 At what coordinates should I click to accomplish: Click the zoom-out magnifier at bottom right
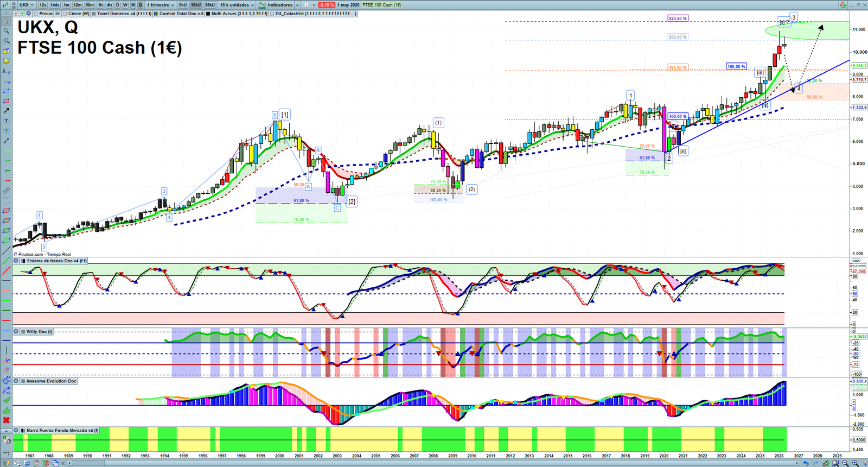845,463
